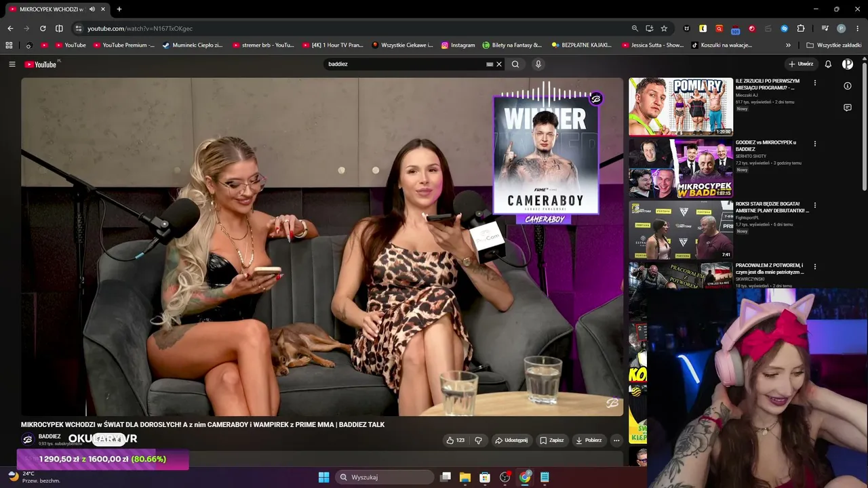The width and height of the screenshot is (868, 488).
Task: Open the Wszystkie zakładki folder
Action: coord(834,45)
